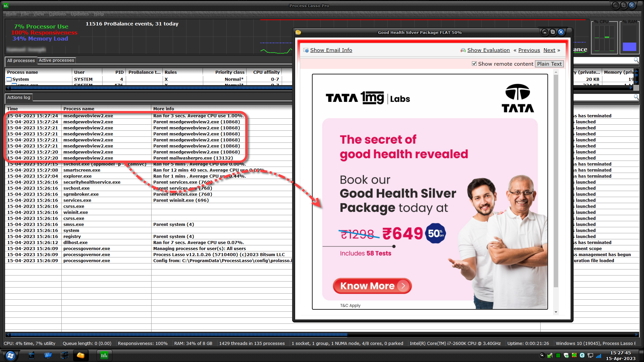The image size is (644, 362).
Task: Select the sgrmbroker.exe log row
Action: click(149, 194)
